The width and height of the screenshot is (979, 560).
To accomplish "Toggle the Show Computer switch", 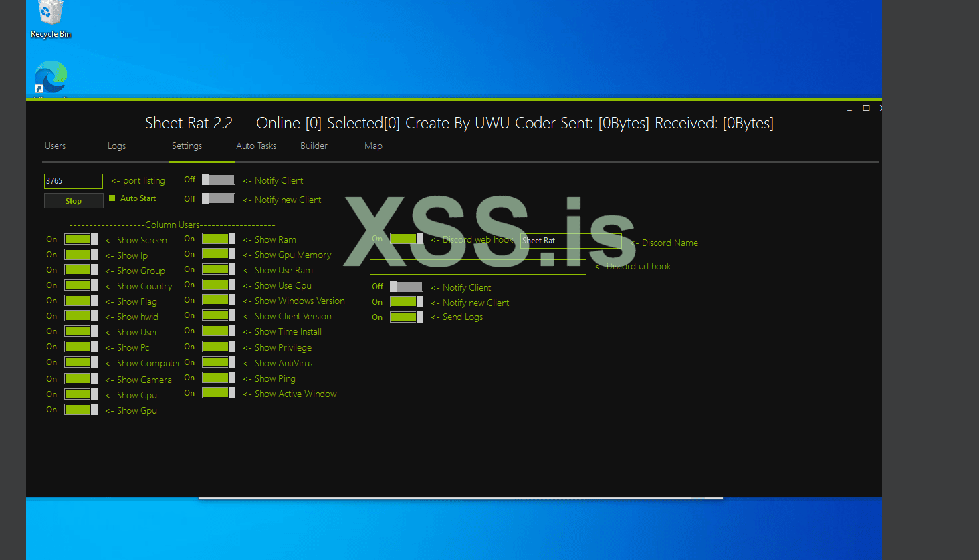I will pos(81,362).
